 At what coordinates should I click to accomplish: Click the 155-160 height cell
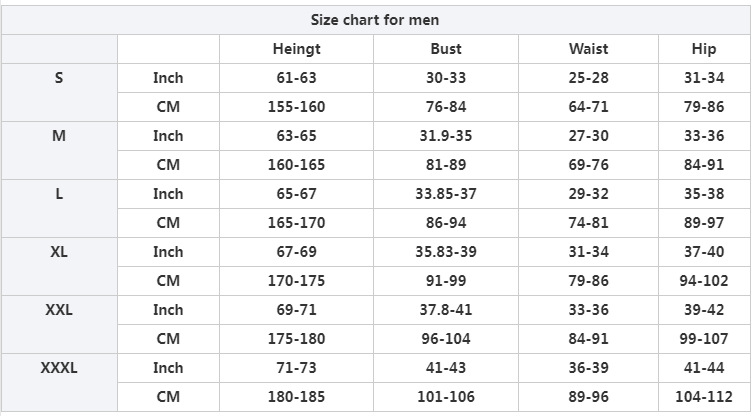click(296, 107)
